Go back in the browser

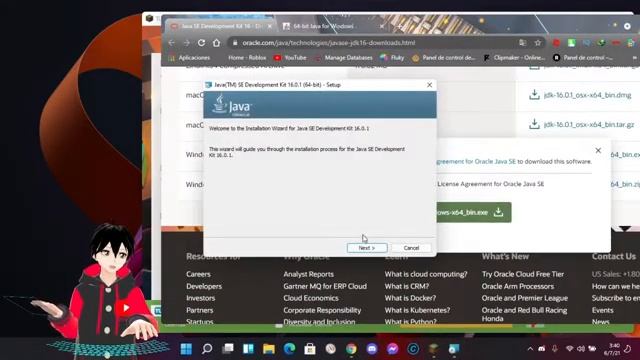click(172, 42)
